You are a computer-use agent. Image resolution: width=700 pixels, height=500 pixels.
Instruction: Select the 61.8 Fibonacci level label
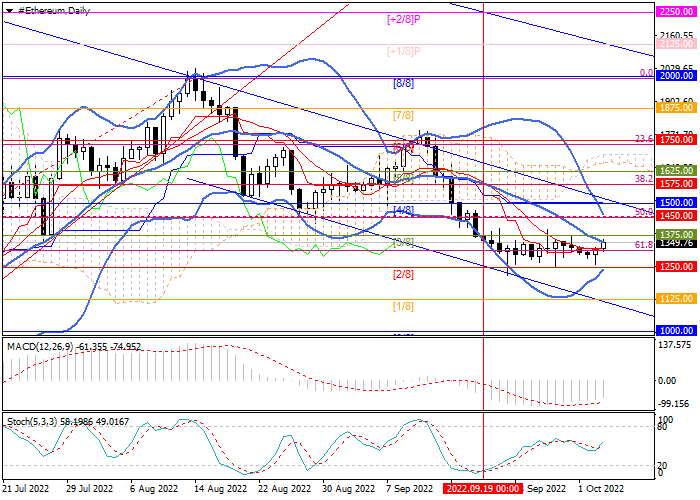[644, 244]
